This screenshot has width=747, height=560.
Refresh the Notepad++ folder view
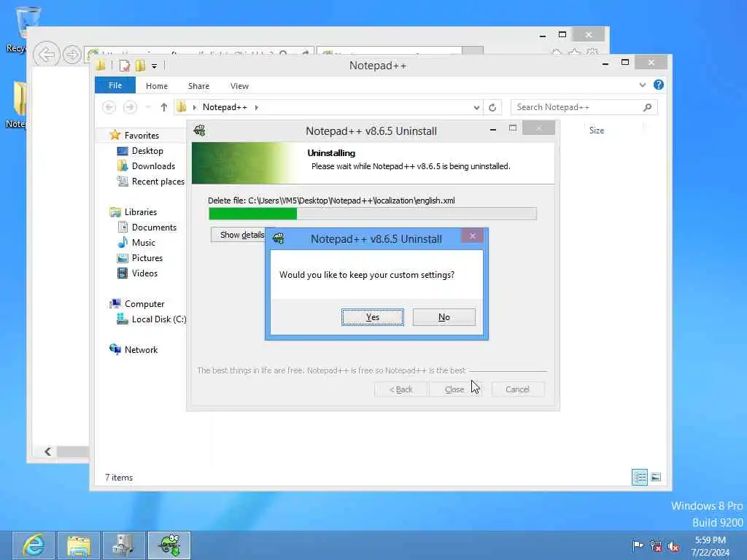(x=492, y=108)
